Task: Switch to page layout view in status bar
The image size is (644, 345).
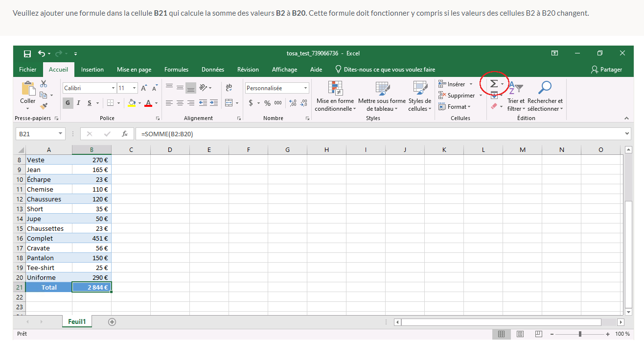Action: click(x=520, y=334)
